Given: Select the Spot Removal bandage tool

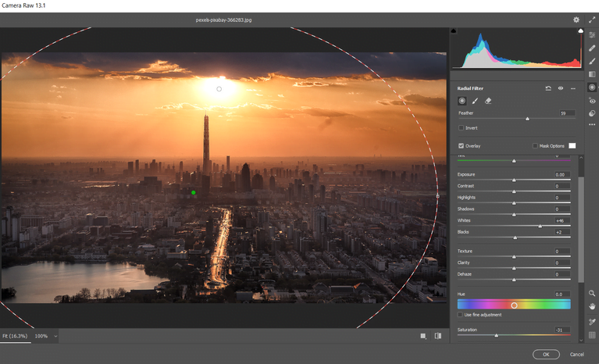Looking at the screenshot, I should (x=592, y=48).
